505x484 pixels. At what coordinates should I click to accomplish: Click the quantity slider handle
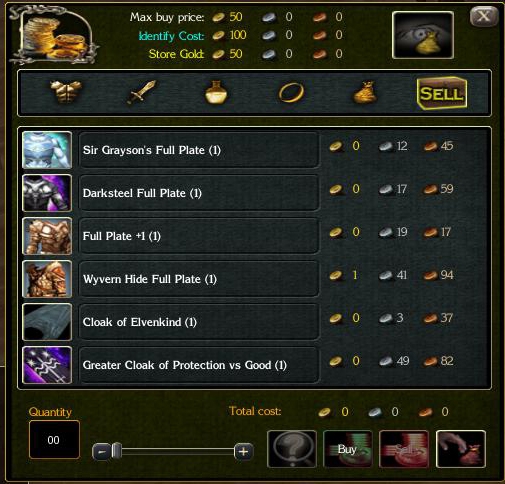tap(117, 451)
